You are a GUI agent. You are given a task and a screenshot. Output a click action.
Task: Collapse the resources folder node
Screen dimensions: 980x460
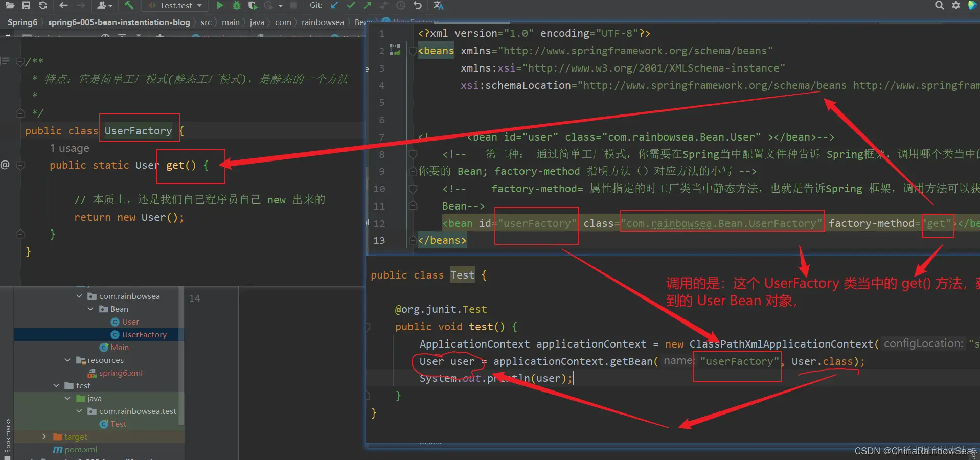coord(67,360)
